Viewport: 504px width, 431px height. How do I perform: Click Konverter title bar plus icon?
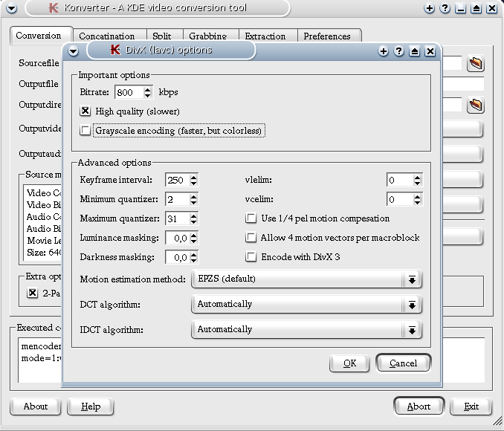429,8
